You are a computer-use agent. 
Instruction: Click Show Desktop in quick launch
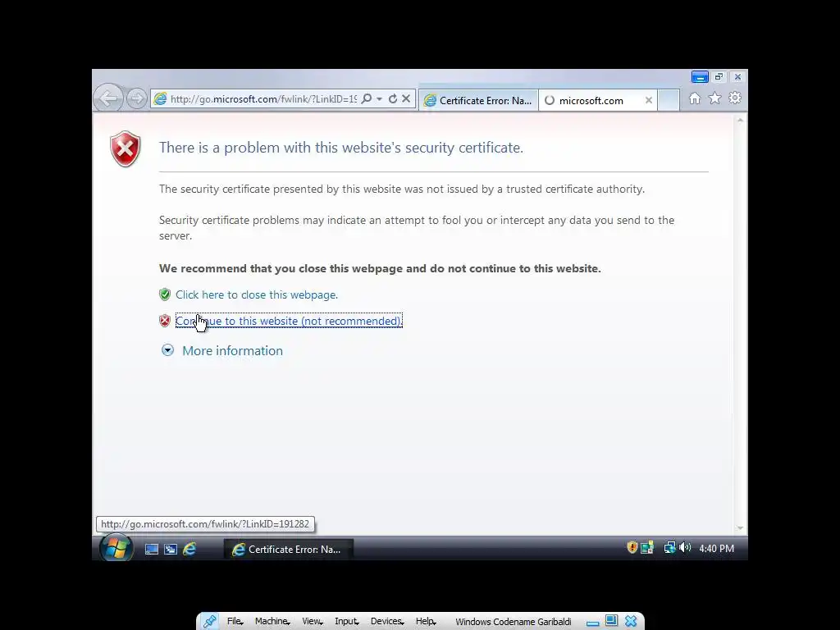(x=152, y=549)
